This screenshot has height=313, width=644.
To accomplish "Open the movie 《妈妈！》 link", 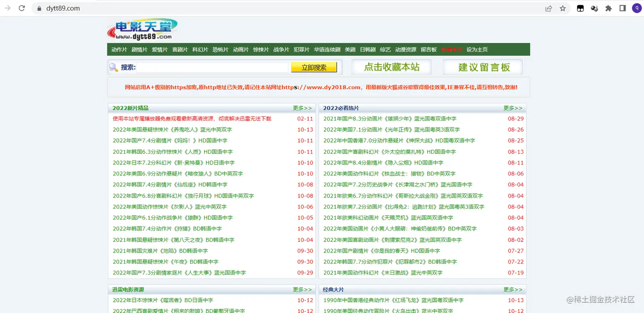I will pos(170,141).
